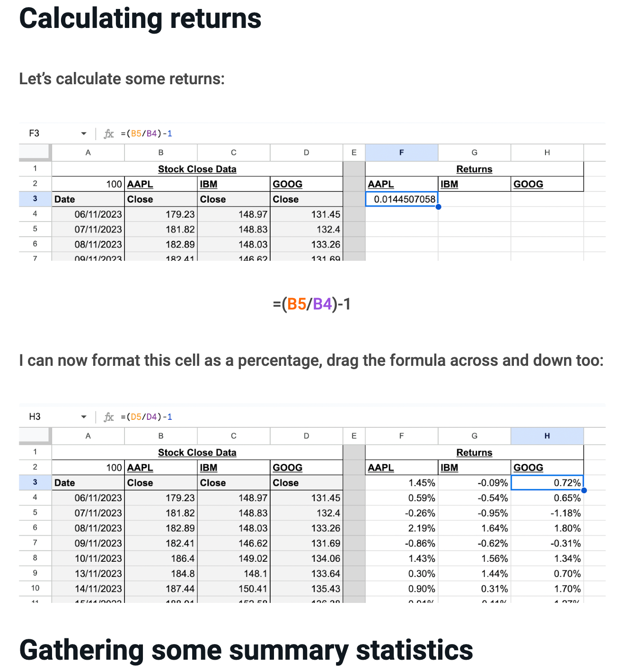618x672 pixels.
Task: Open the dropdown arrow beside the H3 name box
Action: (84, 417)
